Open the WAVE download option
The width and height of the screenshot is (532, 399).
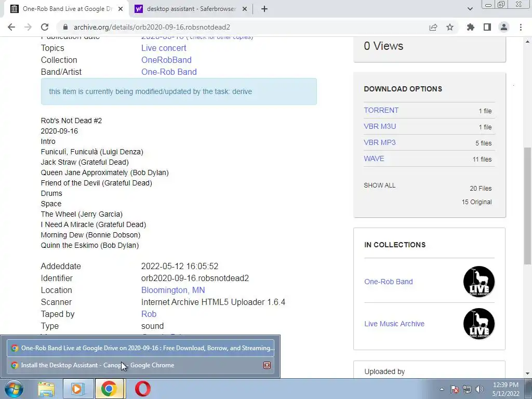[374, 158]
